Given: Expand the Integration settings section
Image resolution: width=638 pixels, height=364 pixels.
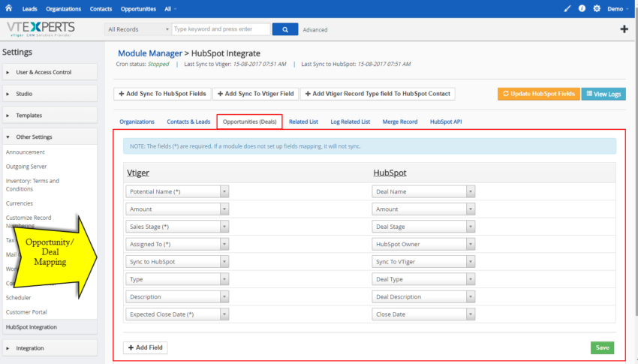Looking at the screenshot, I should (50, 348).
